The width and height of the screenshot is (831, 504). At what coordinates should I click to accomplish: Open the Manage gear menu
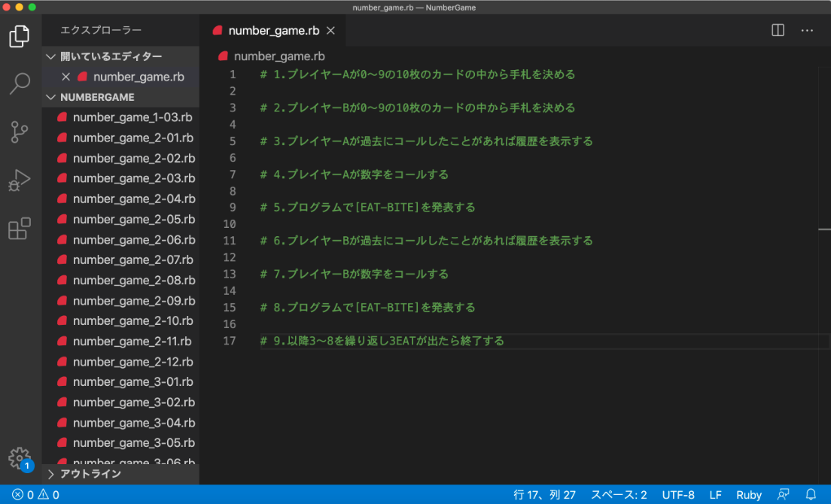coord(20,458)
